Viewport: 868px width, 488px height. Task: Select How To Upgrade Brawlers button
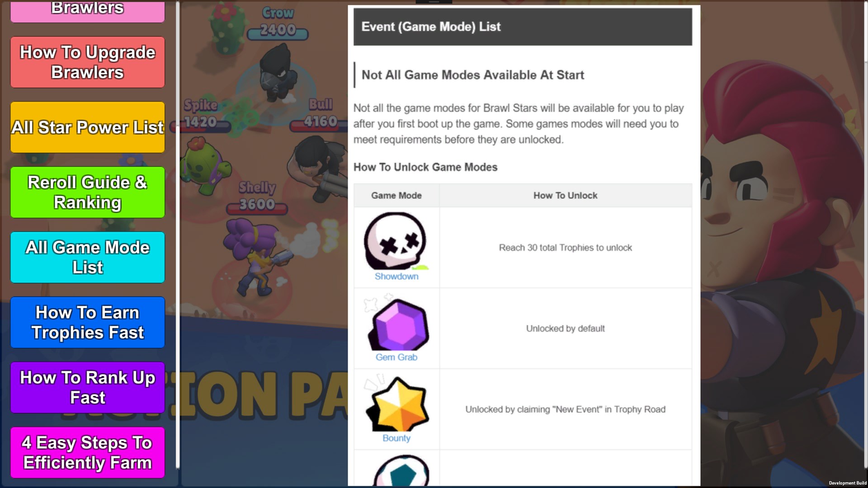tap(88, 62)
